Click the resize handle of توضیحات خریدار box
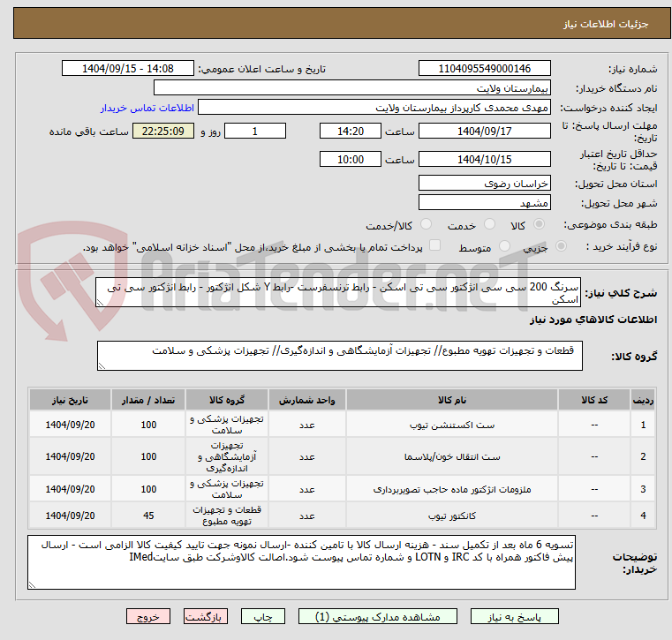Viewport: 672px width, 640px height. tap(32, 584)
